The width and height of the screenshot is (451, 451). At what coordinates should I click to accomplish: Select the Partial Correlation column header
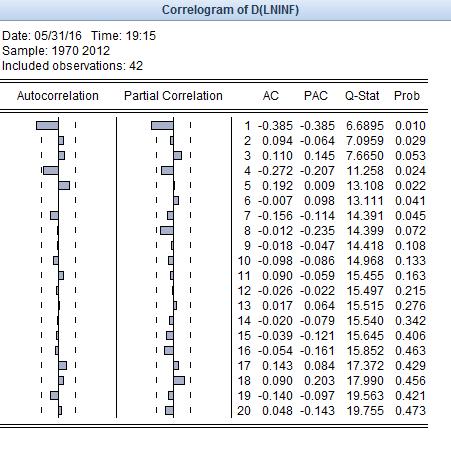[173, 96]
